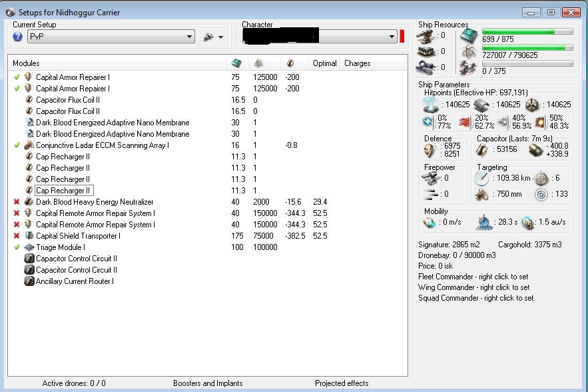Open Active drones panel at the bottom
588x392 pixels.
(74, 383)
